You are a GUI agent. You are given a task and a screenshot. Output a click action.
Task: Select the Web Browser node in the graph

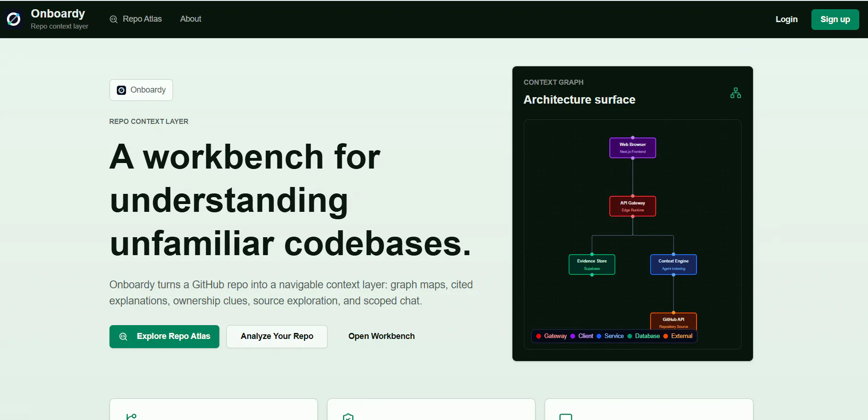click(632, 148)
